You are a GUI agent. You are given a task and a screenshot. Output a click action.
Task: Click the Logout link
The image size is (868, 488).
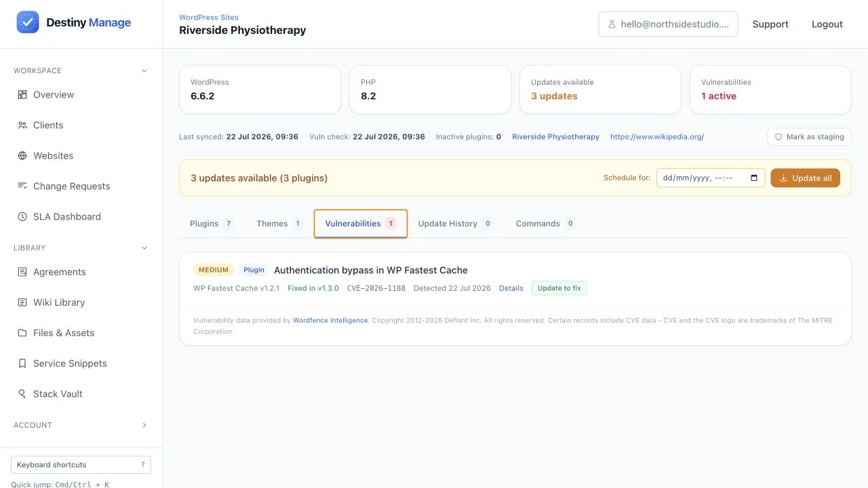827,24
